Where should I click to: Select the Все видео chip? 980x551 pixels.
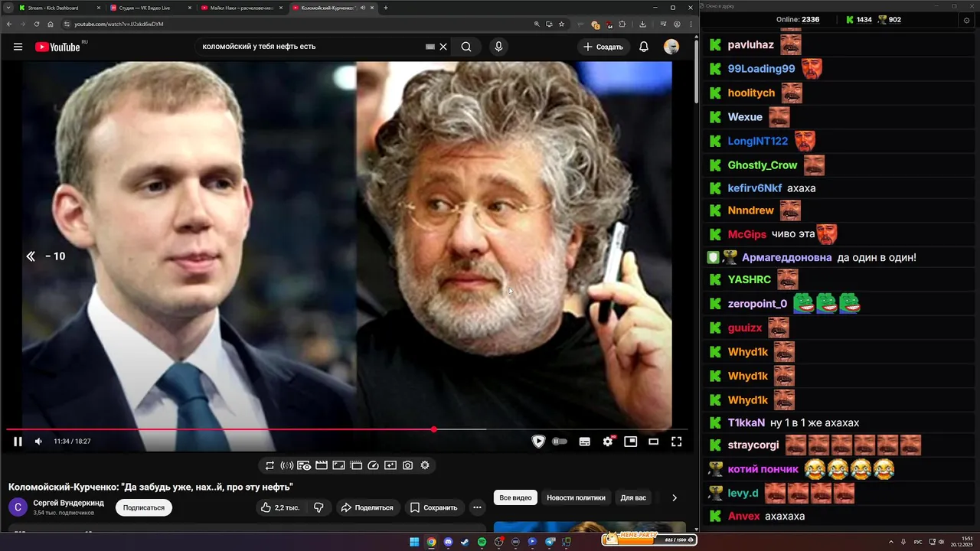[515, 497]
